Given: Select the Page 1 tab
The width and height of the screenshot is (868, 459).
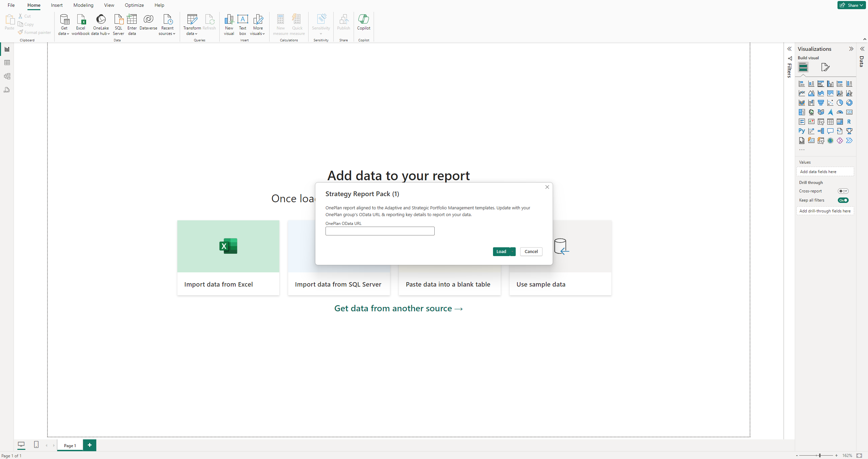Looking at the screenshot, I should pos(70,445).
